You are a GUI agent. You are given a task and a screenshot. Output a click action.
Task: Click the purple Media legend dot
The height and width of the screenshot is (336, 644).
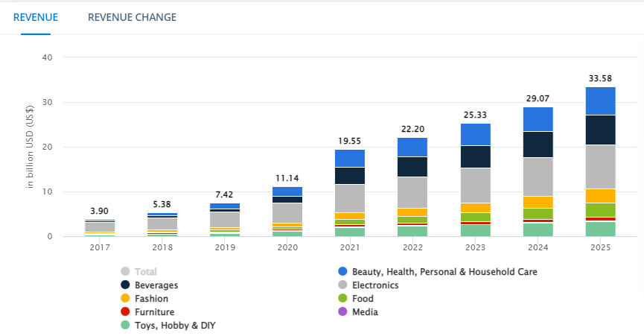pos(342,311)
